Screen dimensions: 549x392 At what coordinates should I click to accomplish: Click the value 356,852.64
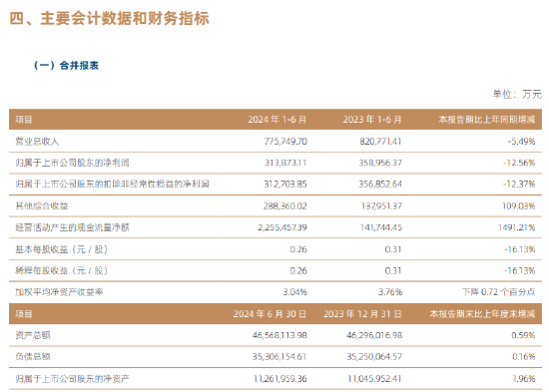click(x=380, y=185)
